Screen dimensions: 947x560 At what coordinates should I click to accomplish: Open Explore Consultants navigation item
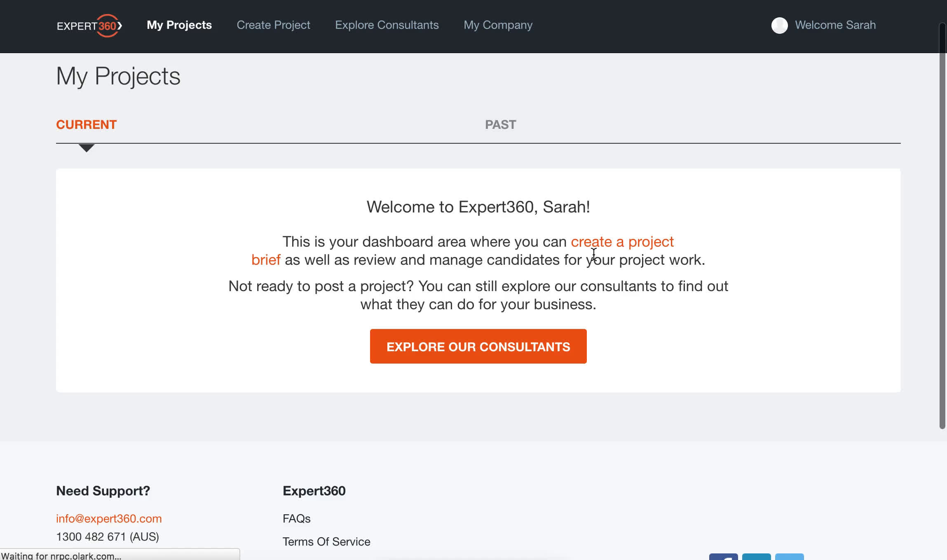(x=387, y=25)
